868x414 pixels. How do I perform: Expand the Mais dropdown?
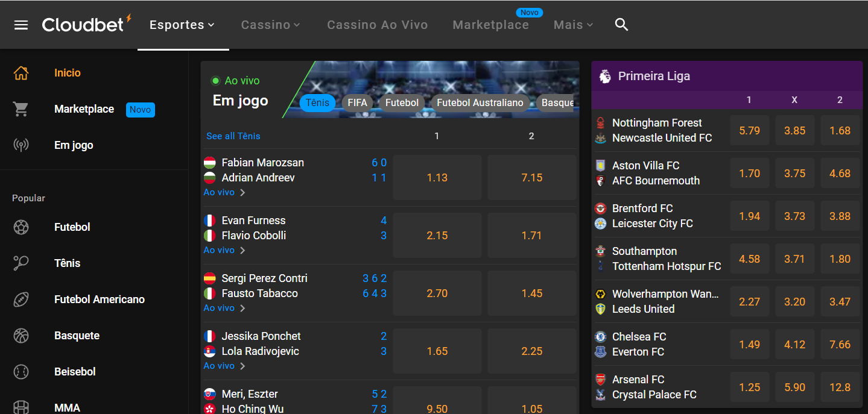pyautogui.click(x=572, y=25)
